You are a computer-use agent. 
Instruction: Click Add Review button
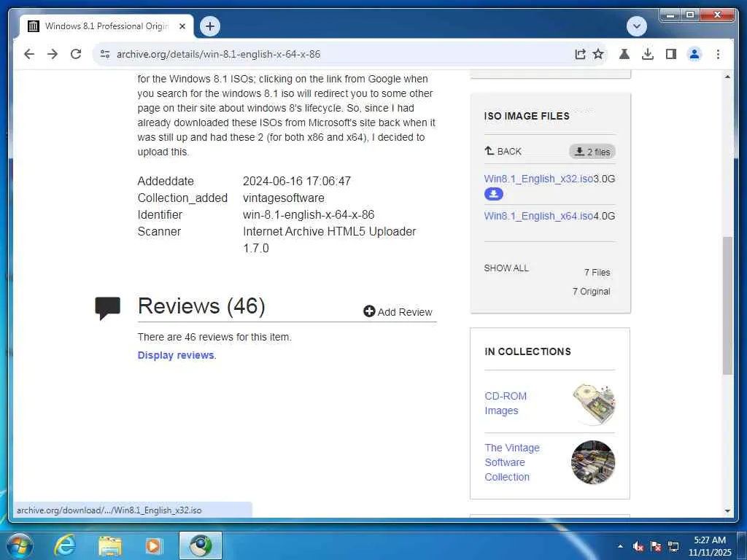[x=398, y=312]
